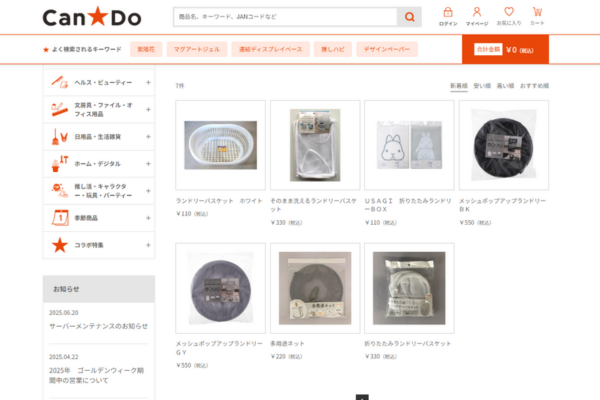
Task: Expand ホーム・デジタル category plus sign
Action: [x=148, y=164]
